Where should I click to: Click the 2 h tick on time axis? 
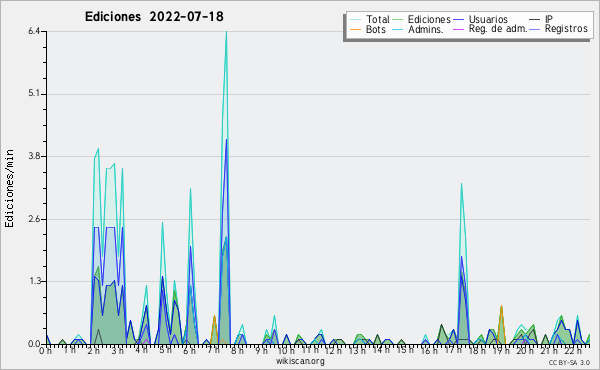point(94,351)
